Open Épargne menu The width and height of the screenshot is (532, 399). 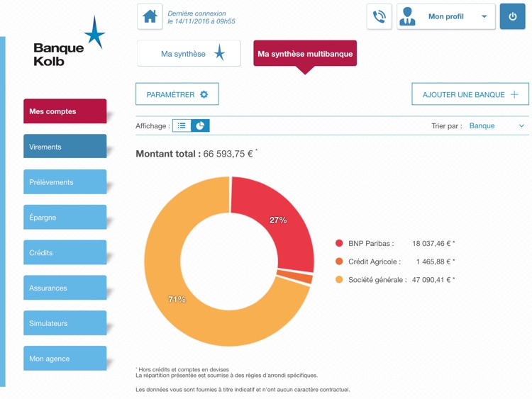click(x=65, y=217)
